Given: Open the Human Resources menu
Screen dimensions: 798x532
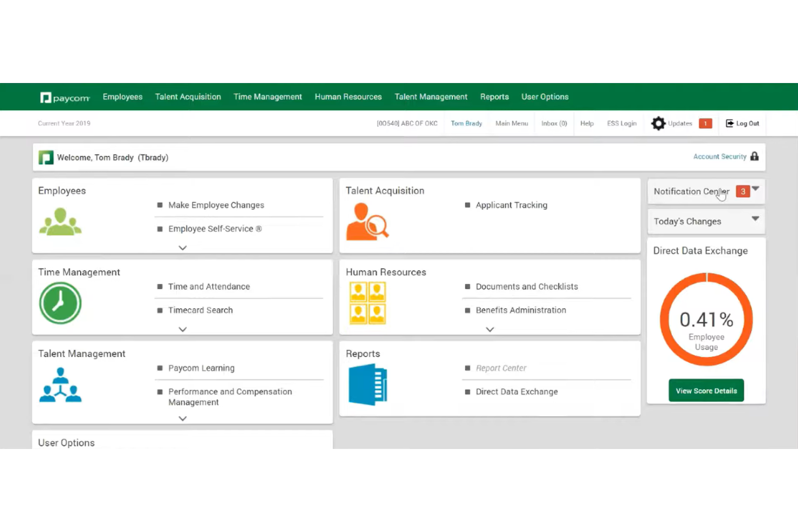Looking at the screenshot, I should pyautogui.click(x=348, y=96).
